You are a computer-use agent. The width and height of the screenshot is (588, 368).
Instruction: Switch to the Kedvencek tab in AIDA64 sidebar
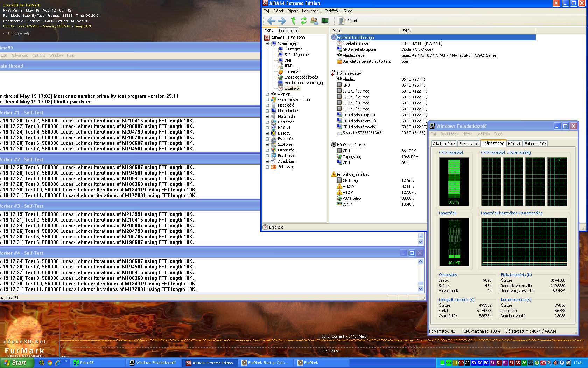(288, 31)
